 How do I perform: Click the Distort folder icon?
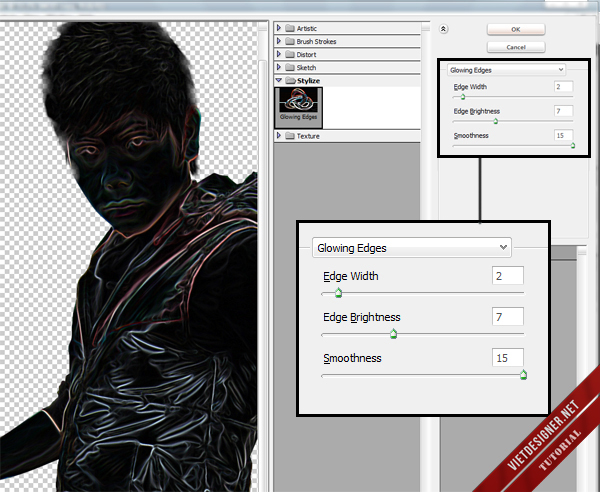click(x=290, y=54)
